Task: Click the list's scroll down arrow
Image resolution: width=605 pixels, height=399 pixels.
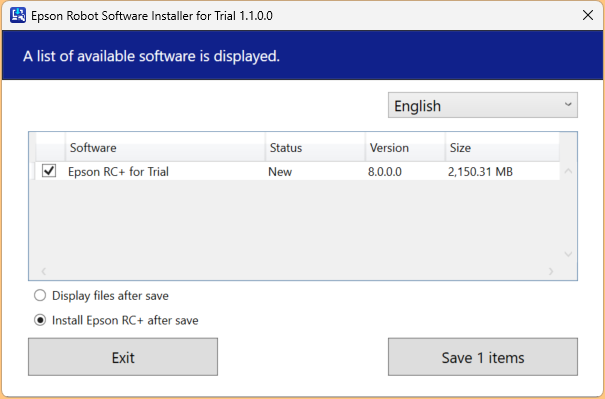Action: click(x=568, y=254)
